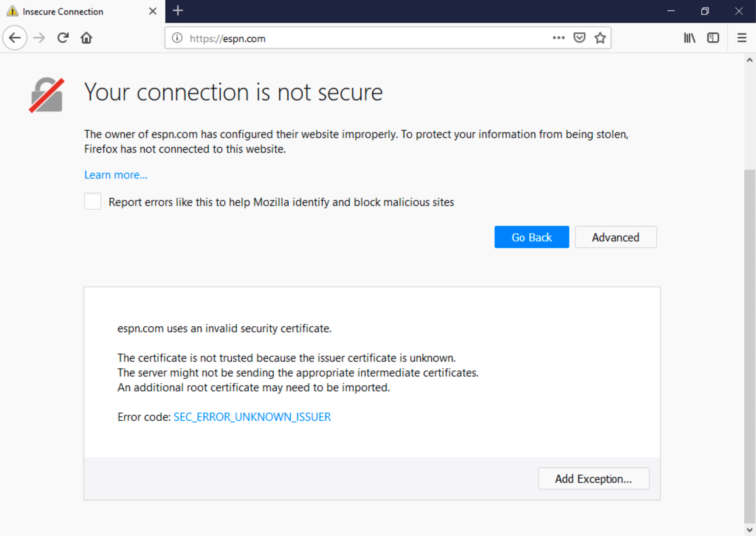Go to the Home page icon
Image resolution: width=756 pixels, height=536 pixels.
click(86, 38)
